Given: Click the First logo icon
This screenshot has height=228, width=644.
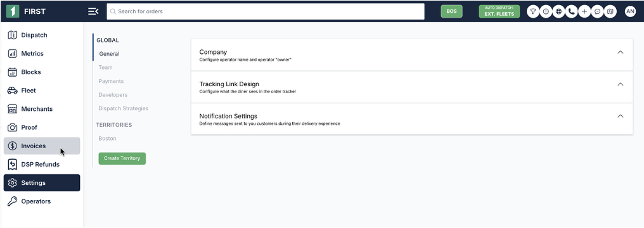Looking at the screenshot, I should 13,11.
